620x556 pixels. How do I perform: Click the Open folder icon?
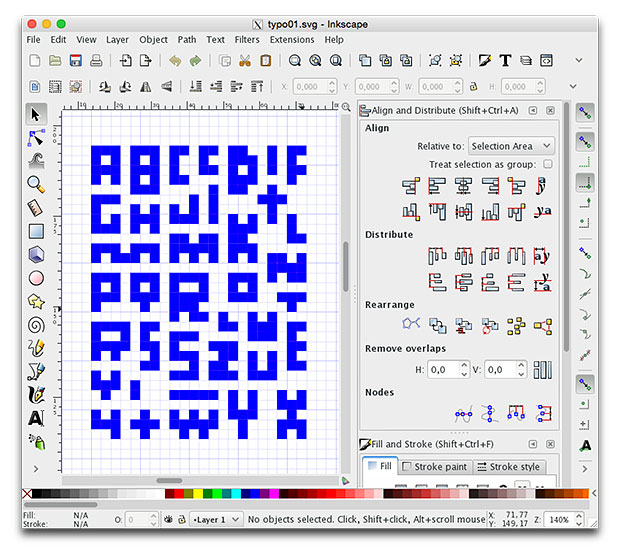55,61
